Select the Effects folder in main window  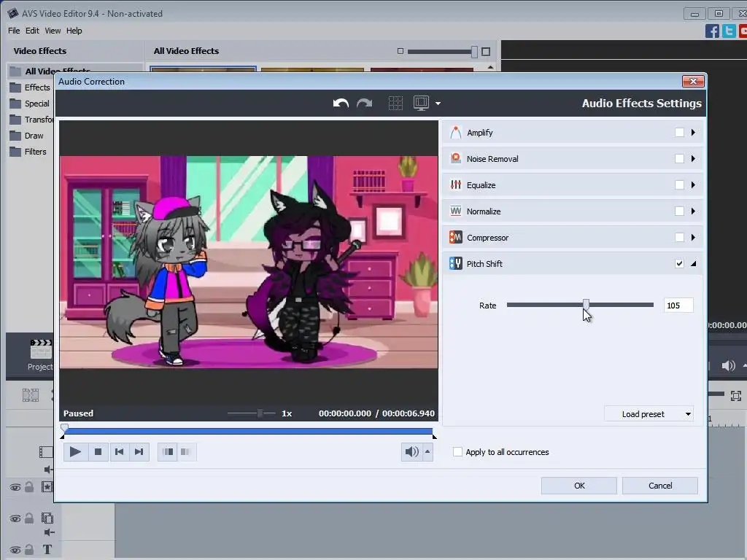pyautogui.click(x=31, y=87)
